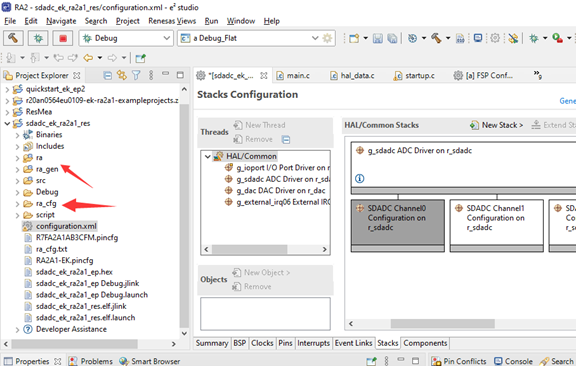Click the HAL/Common Stacks horizontal scrollbar
Image resolution: width=576 pixels, height=366 pixels.
pos(442,323)
